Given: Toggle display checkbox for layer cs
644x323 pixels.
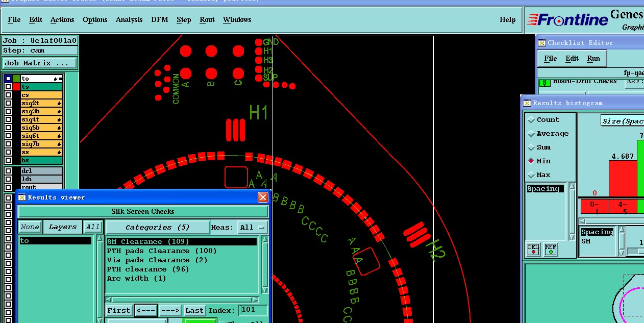Looking at the screenshot, I should coord(8,95).
